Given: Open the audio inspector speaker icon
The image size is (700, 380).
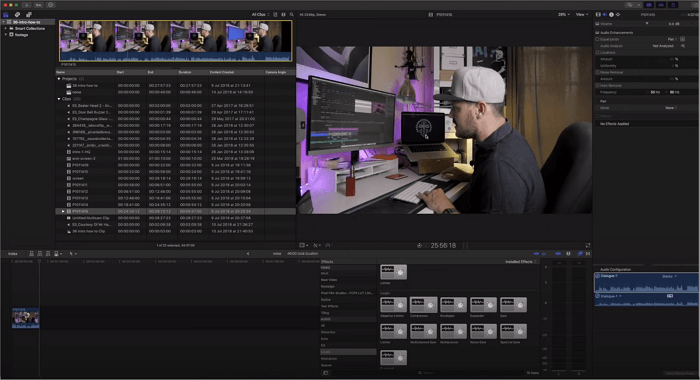Looking at the screenshot, I should [605, 15].
